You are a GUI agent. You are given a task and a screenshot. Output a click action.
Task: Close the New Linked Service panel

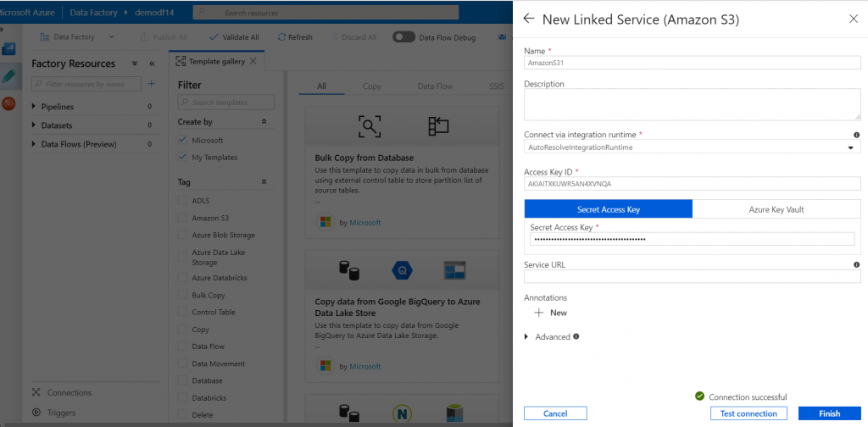853,19
